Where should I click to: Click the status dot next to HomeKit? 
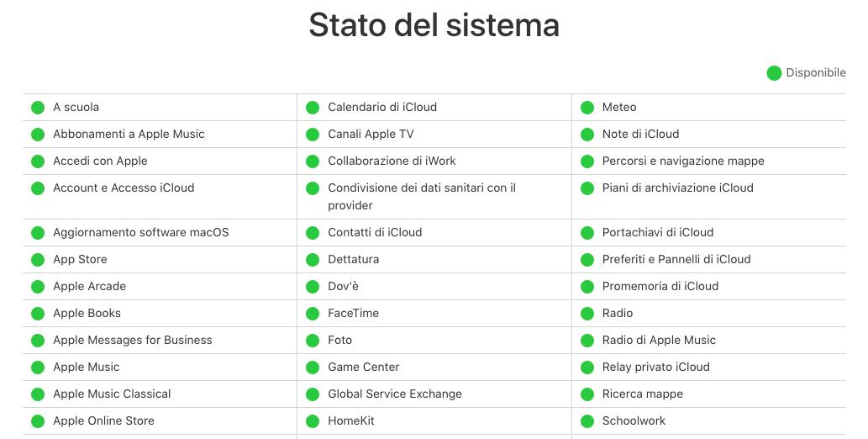(313, 421)
